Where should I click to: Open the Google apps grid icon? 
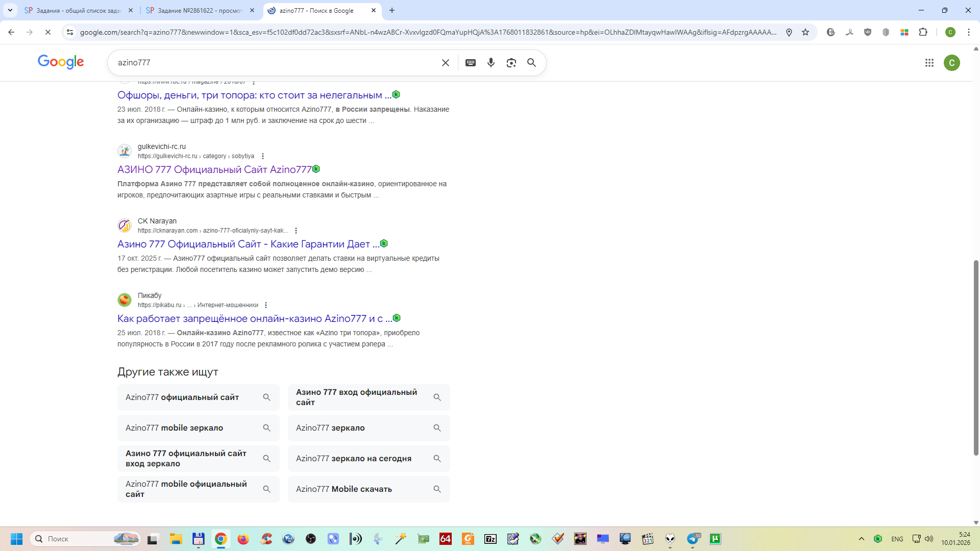929,63
